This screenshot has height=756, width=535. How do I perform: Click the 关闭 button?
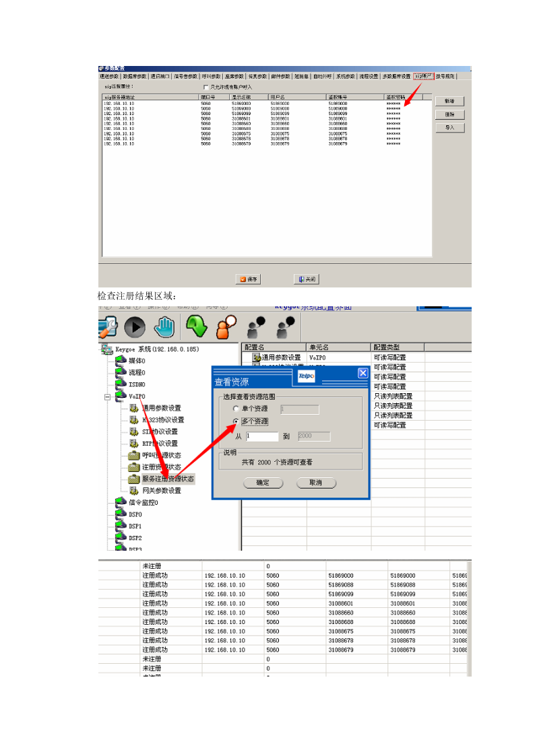tap(307, 279)
